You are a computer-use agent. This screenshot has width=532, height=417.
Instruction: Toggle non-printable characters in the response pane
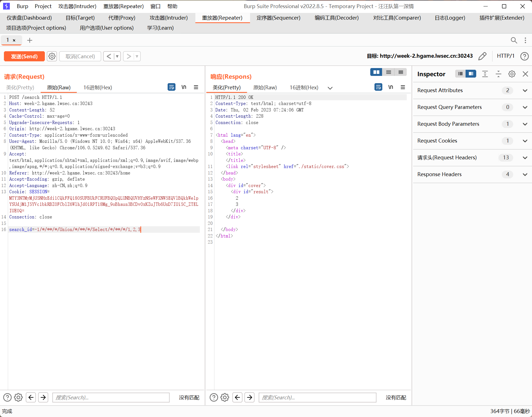[x=391, y=87]
